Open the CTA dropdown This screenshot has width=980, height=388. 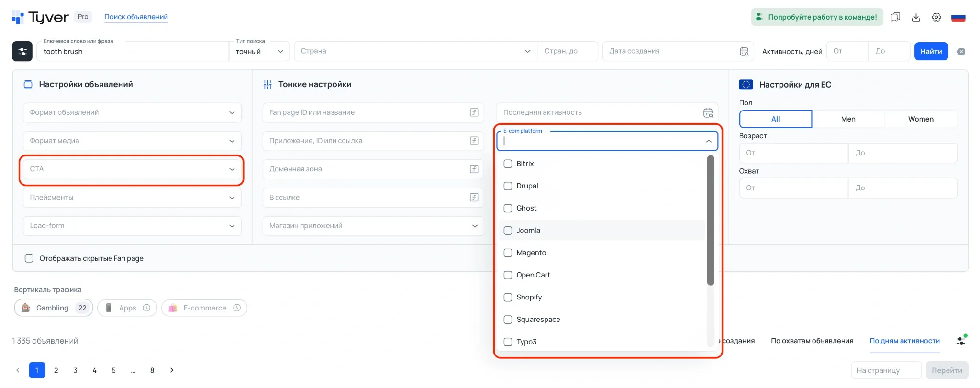132,169
